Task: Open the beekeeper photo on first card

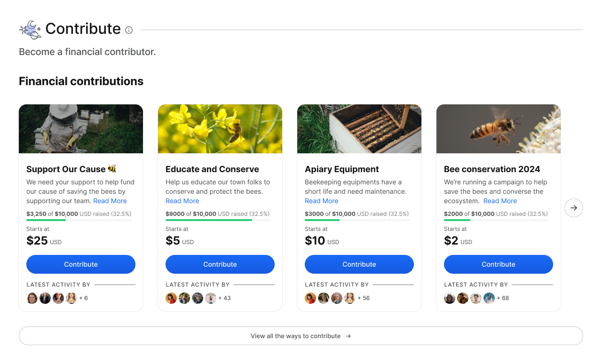Action: [x=81, y=129]
